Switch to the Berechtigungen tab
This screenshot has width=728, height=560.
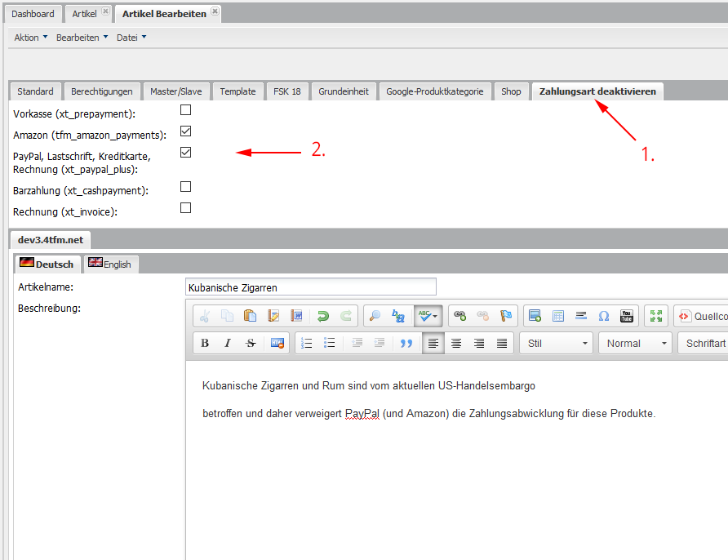click(101, 91)
